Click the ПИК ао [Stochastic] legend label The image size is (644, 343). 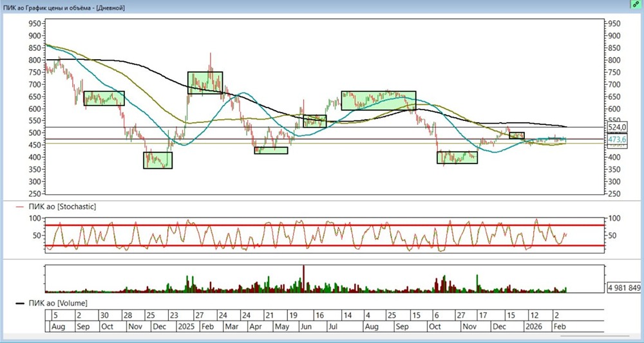pos(62,207)
